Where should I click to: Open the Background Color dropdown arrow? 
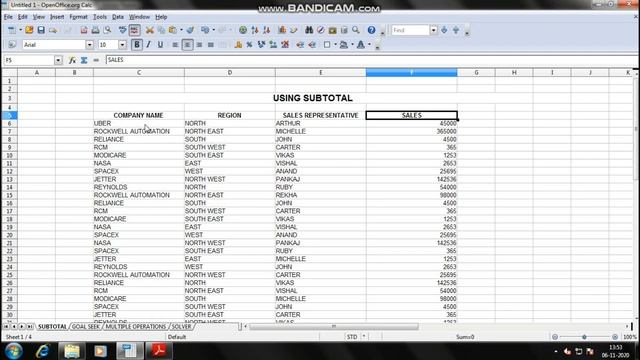click(352, 44)
